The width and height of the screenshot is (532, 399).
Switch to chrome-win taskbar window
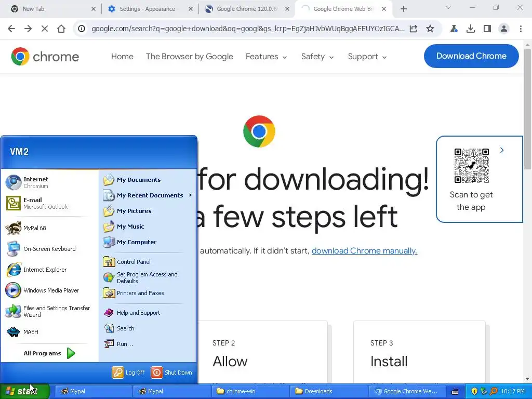pos(250,391)
